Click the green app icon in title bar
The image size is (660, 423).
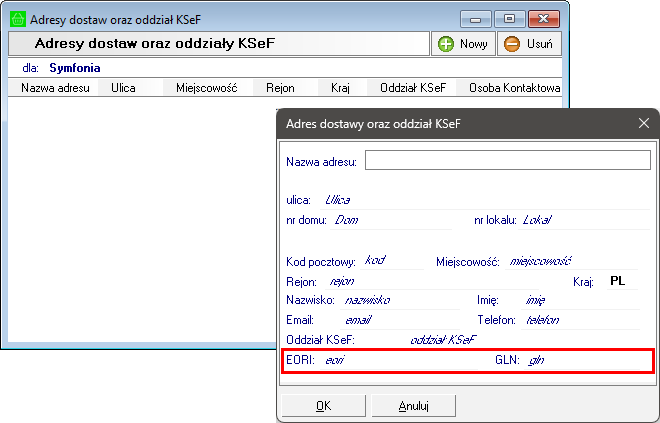pos(16,19)
